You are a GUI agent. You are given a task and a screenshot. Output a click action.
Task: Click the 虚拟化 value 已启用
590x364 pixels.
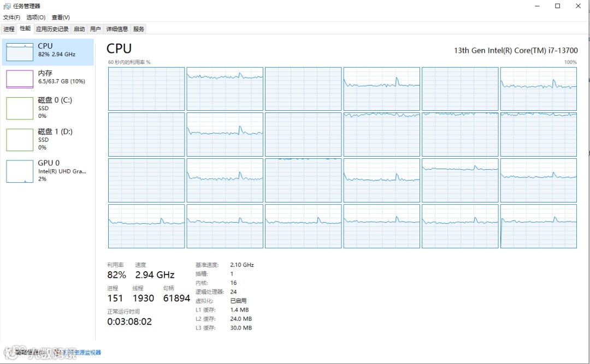[x=238, y=301]
